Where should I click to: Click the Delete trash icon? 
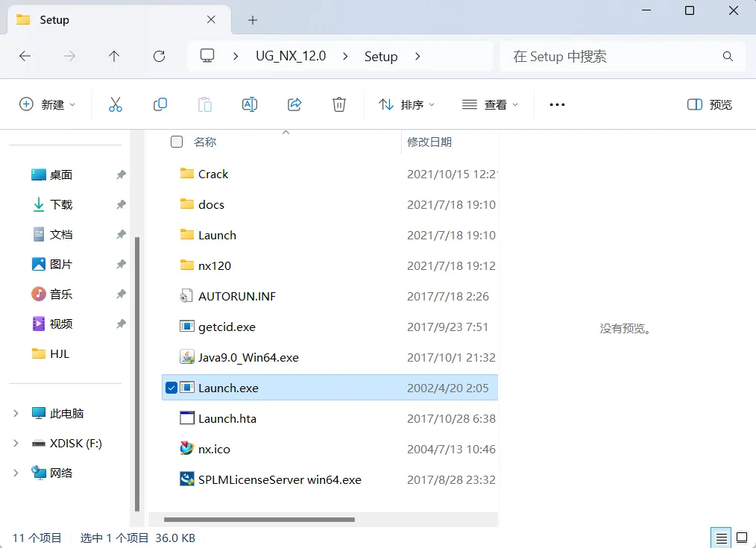(x=339, y=104)
